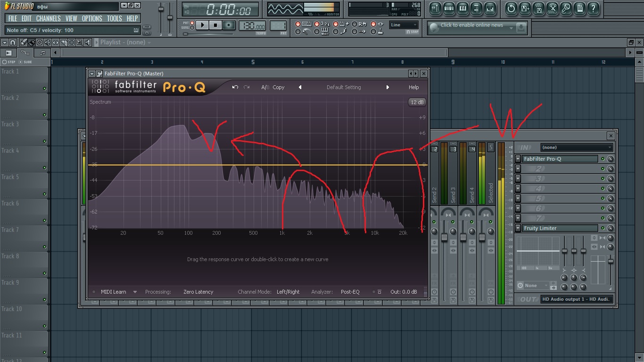Go to previous Pro-Q preset
The image size is (644, 362).
[300, 87]
